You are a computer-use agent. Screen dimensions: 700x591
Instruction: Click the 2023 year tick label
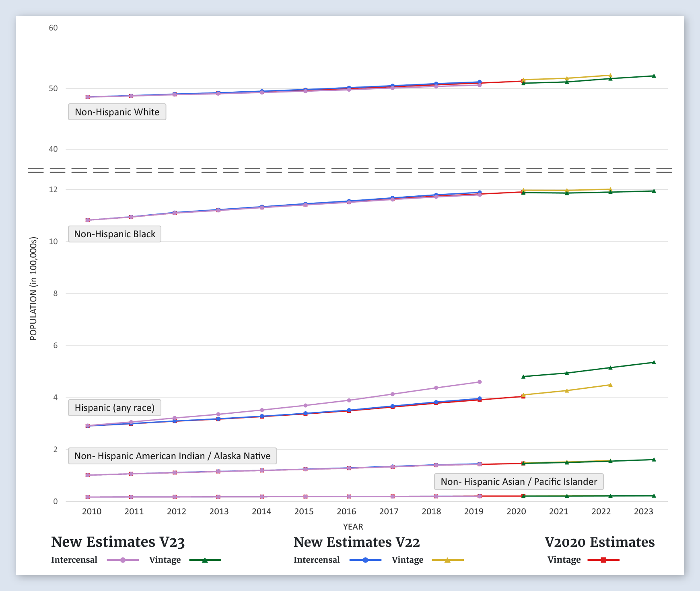(x=643, y=511)
